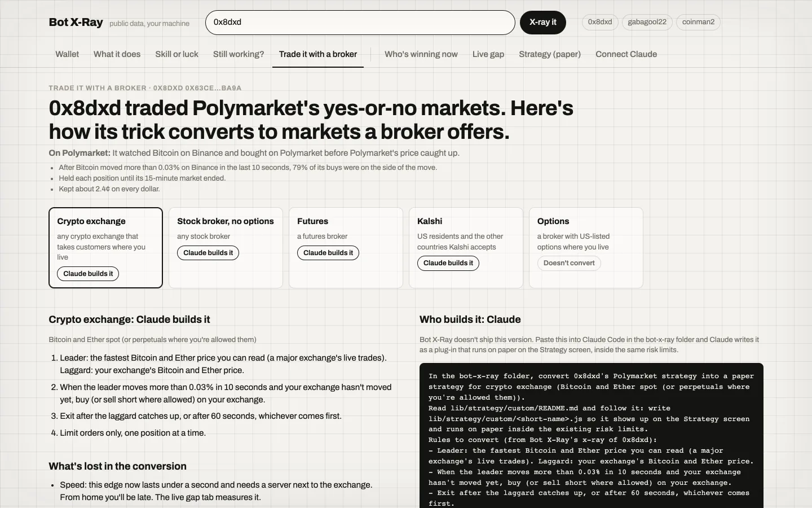Pick the 0x8dxd preset chip

click(x=600, y=23)
